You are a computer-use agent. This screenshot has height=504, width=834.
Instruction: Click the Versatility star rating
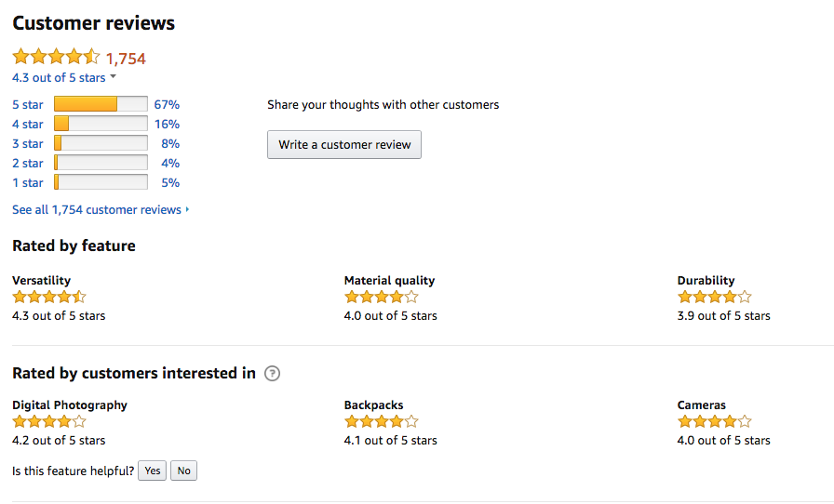click(49, 297)
